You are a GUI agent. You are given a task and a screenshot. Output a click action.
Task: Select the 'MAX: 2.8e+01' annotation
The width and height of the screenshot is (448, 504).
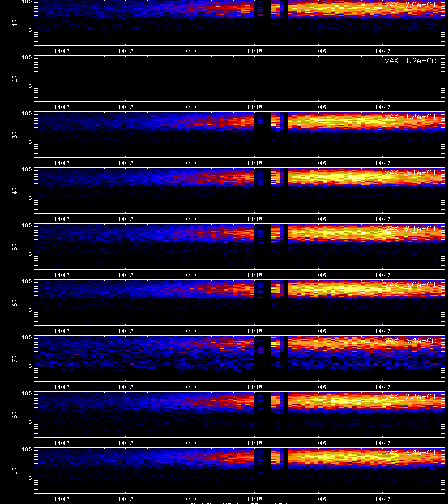point(410,396)
